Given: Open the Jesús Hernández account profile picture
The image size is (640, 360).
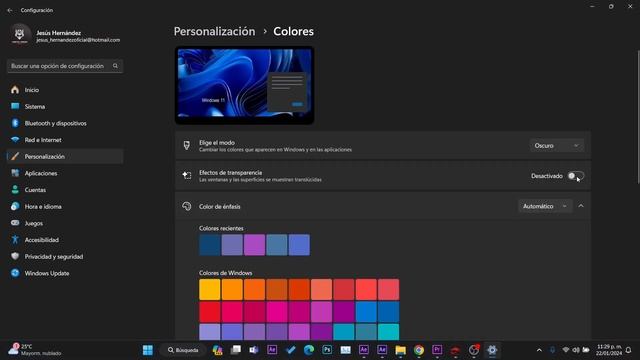Looking at the screenshot, I should (x=19, y=35).
